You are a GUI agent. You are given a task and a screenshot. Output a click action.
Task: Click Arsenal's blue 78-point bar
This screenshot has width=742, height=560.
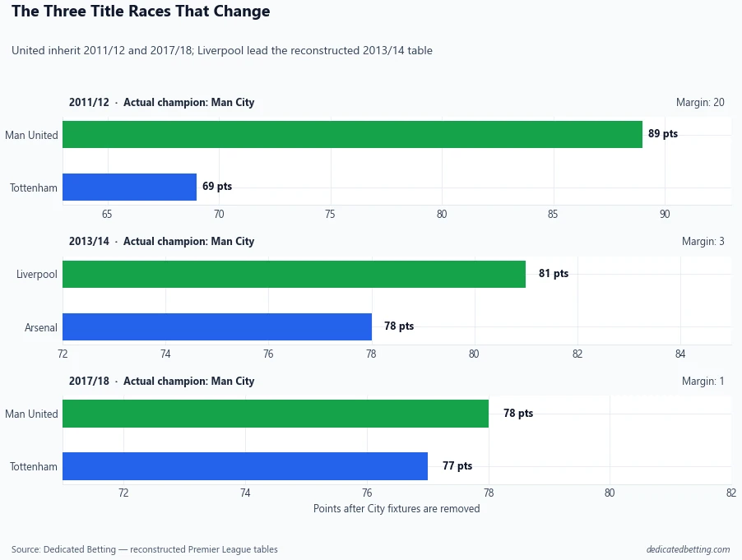[216, 326]
